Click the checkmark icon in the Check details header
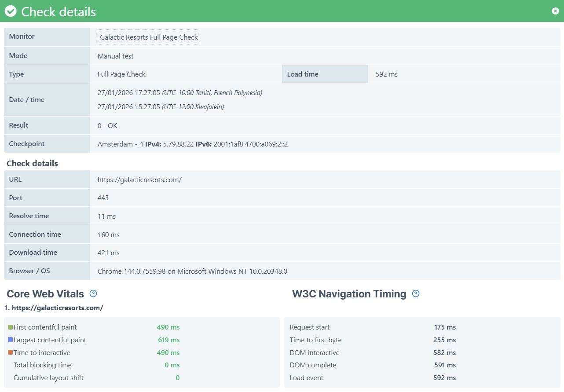The width and height of the screenshot is (564, 392). coord(10,11)
